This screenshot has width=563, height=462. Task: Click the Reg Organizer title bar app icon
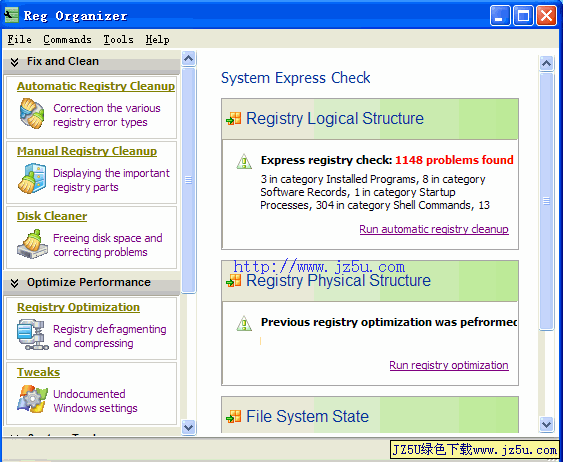click(11, 15)
